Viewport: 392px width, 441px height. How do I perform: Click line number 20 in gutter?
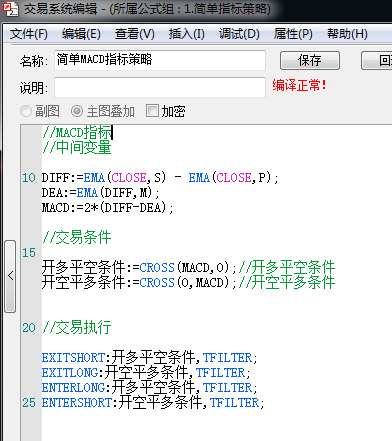click(29, 328)
